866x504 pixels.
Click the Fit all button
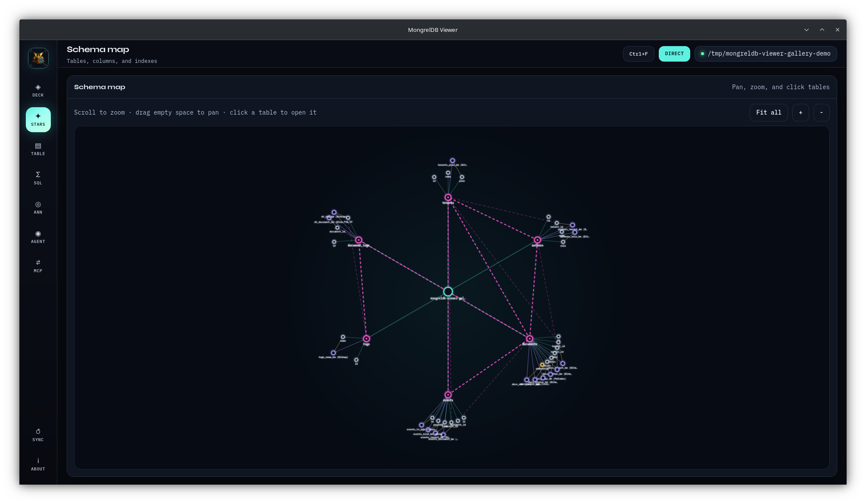[769, 112]
